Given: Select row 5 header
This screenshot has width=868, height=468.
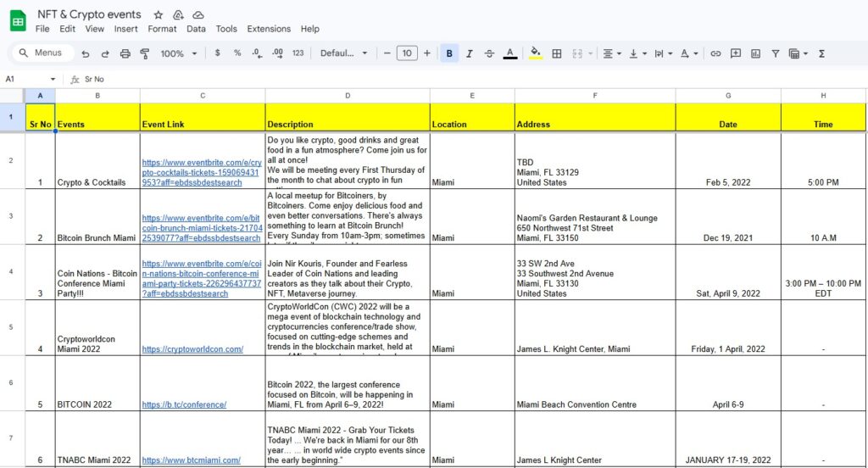Looking at the screenshot, I should tap(11, 327).
